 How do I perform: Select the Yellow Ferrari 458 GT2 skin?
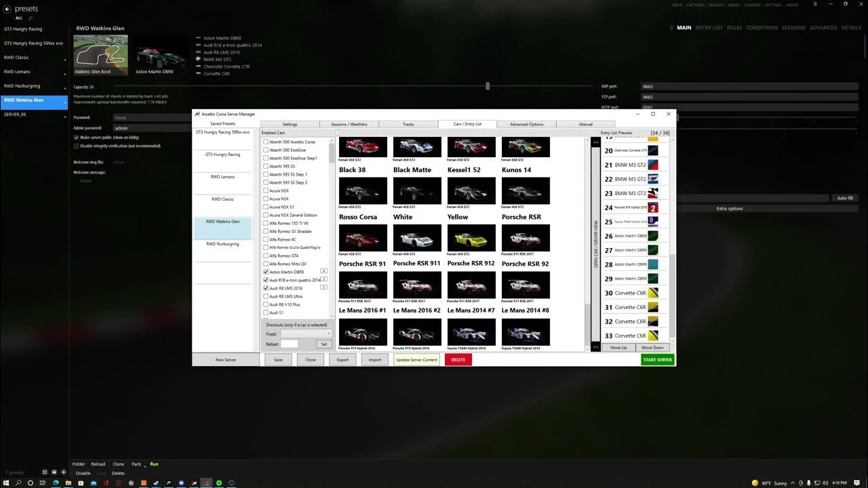pos(471,238)
